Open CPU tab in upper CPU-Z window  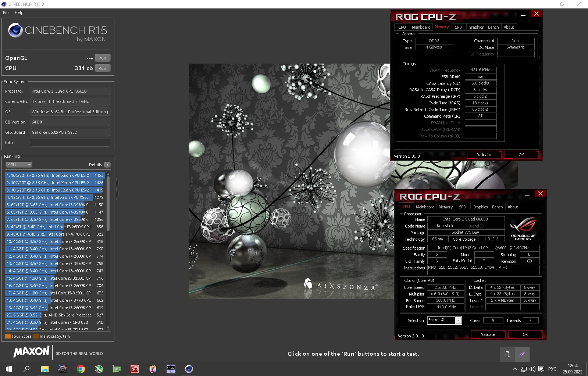click(402, 27)
